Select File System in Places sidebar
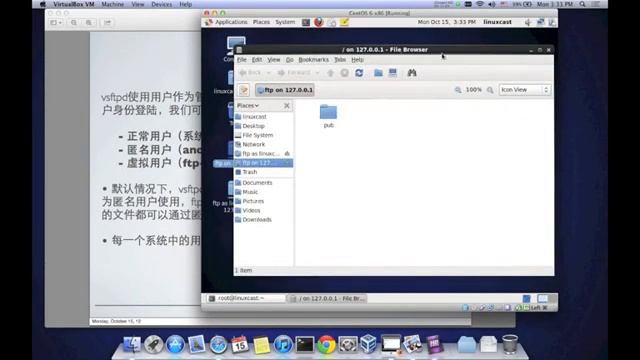Image resolution: width=640 pixels, height=360 pixels. (x=264, y=135)
